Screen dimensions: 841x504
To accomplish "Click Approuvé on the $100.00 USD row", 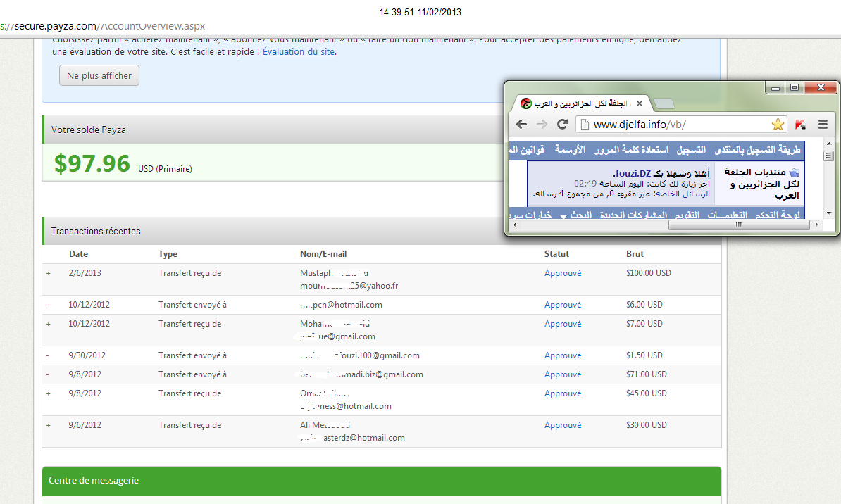I will click(563, 273).
